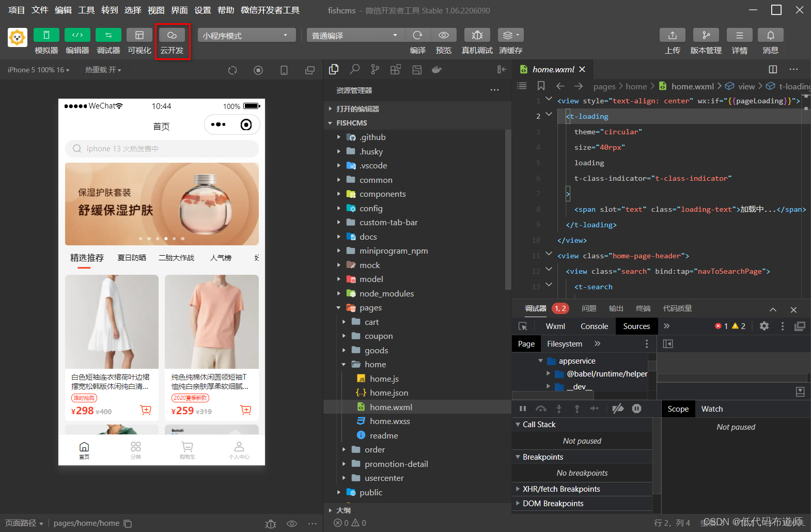This screenshot has width=811, height=532.
Task: Add the ¥298 dress to cart
Action: 146,410
